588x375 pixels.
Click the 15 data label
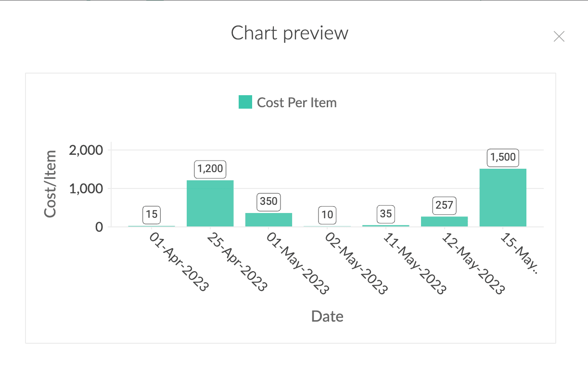point(152,214)
